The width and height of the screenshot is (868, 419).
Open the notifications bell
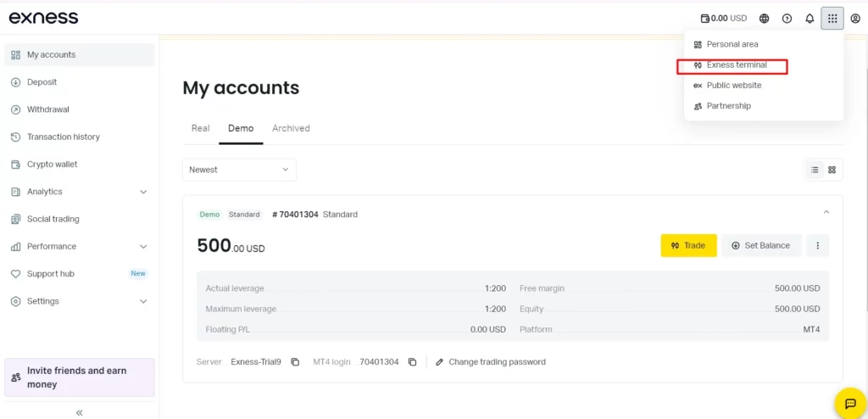(810, 19)
